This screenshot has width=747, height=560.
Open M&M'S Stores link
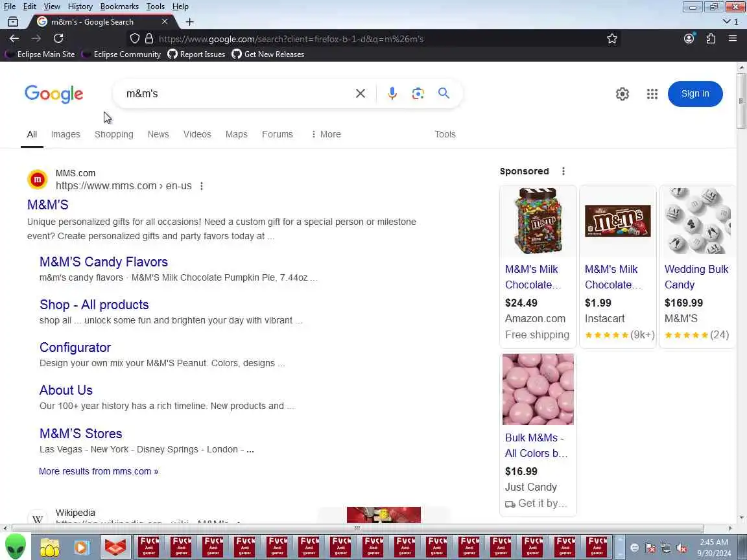(x=80, y=434)
